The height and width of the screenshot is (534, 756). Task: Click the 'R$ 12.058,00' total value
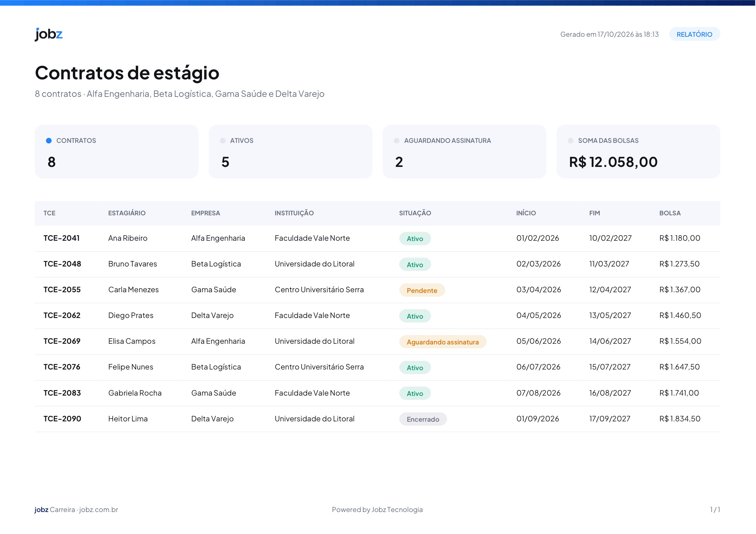[x=613, y=162]
